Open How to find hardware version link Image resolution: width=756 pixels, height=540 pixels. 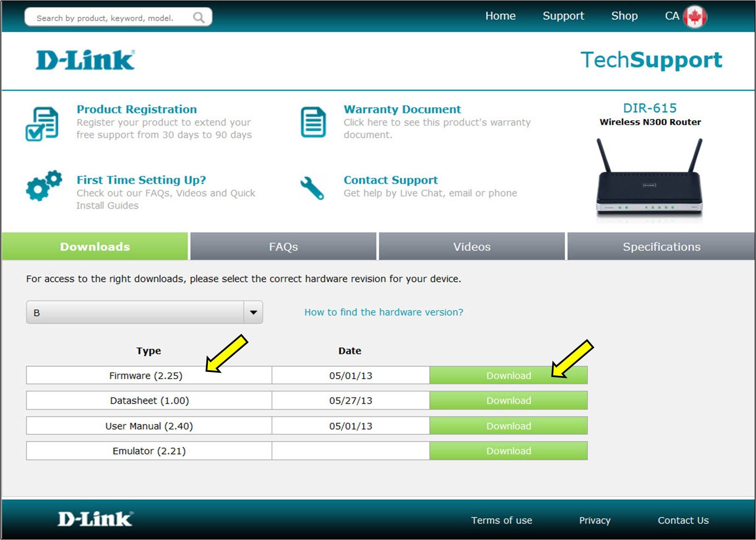pyautogui.click(x=384, y=312)
